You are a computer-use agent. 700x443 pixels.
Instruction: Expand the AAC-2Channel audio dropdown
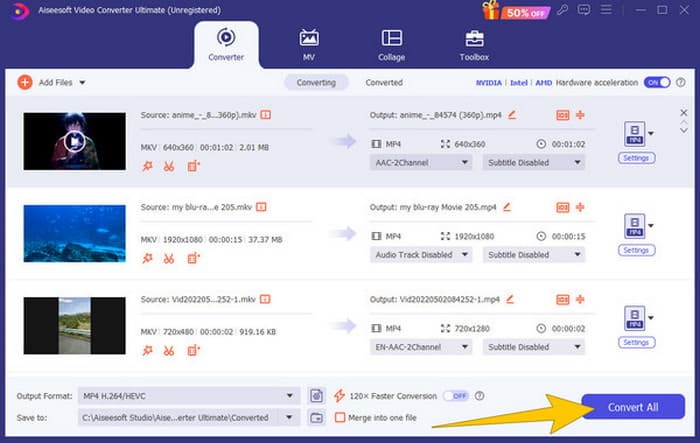click(x=420, y=162)
